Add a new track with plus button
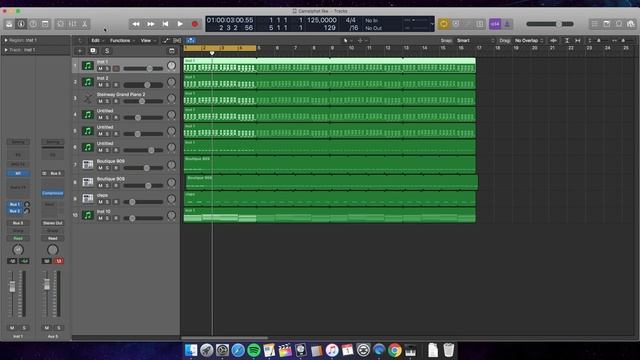 [x=80, y=51]
